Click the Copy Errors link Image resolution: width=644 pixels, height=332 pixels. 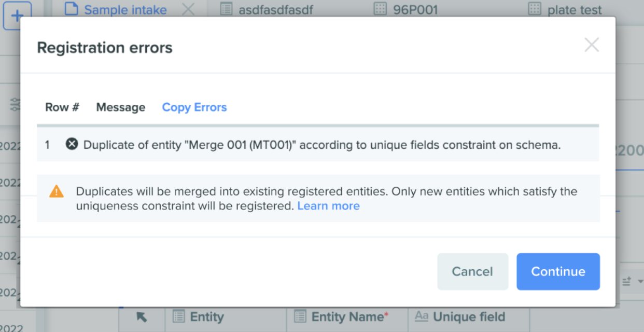(194, 107)
